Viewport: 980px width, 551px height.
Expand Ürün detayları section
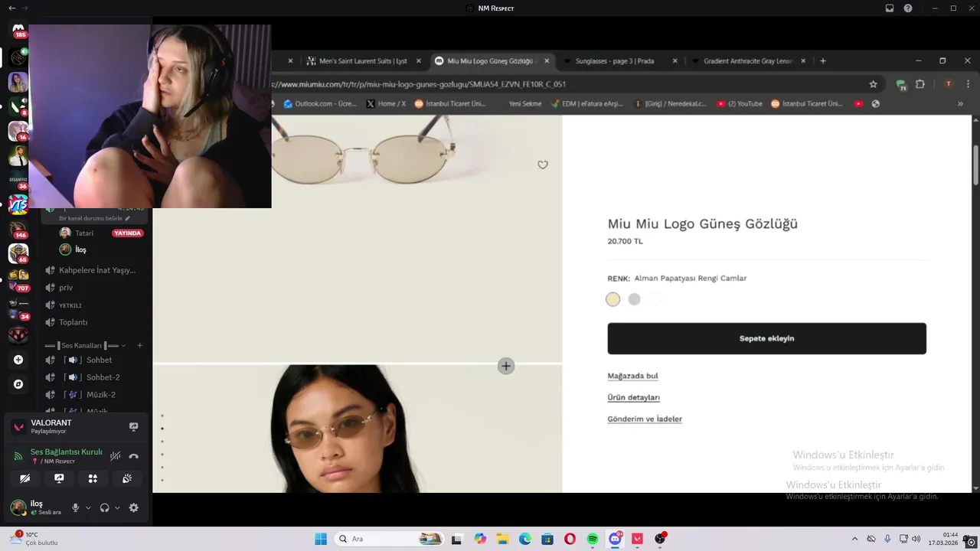pyautogui.click(x=633, y=397)
